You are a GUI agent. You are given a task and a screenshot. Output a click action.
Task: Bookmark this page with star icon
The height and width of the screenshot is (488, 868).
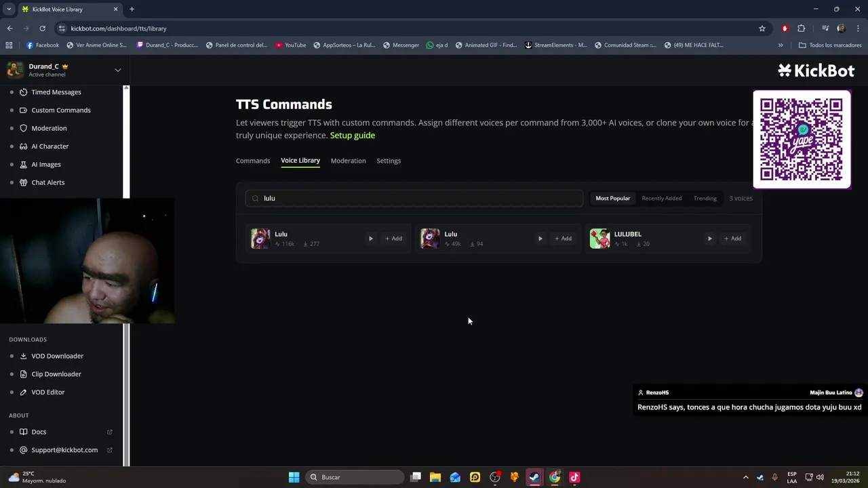(x=762, y=28)
